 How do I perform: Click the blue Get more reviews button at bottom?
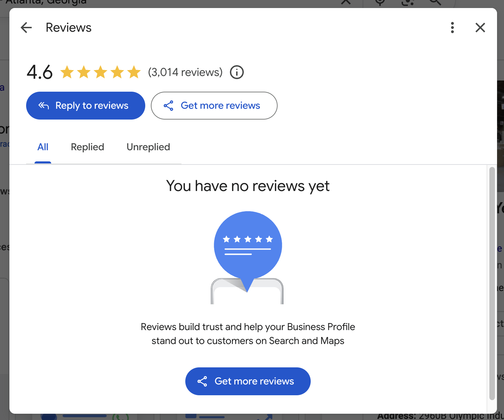pos(248,381)
